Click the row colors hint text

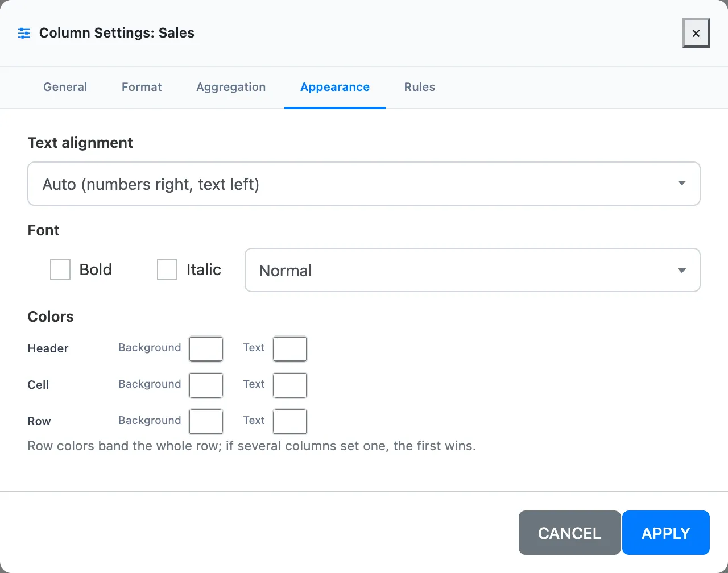[252, 446]
